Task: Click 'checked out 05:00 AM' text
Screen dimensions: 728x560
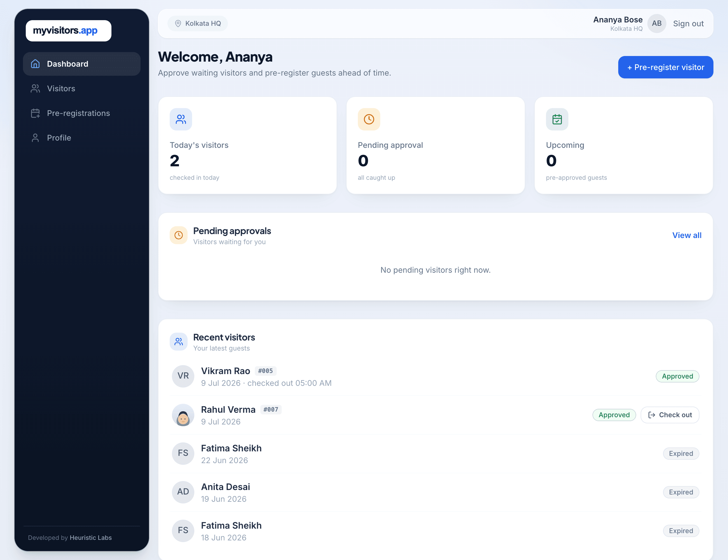Action: coord(289,383)
